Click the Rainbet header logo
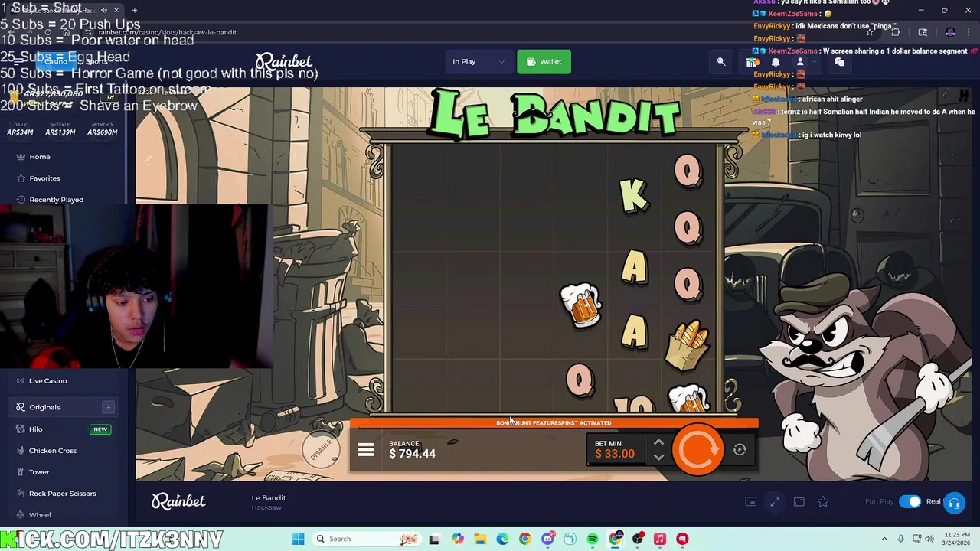 tap(284, 61)
